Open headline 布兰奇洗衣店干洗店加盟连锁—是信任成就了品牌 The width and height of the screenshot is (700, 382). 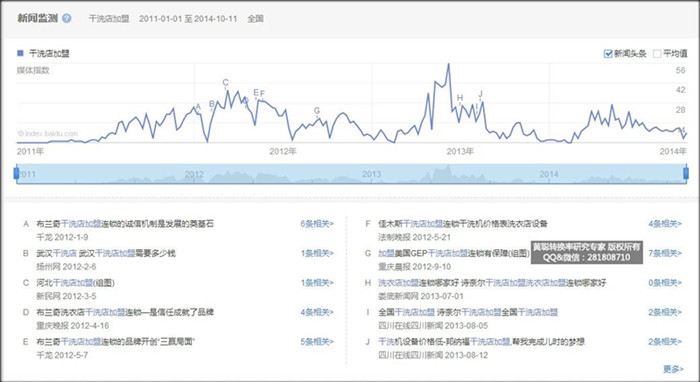125,312
